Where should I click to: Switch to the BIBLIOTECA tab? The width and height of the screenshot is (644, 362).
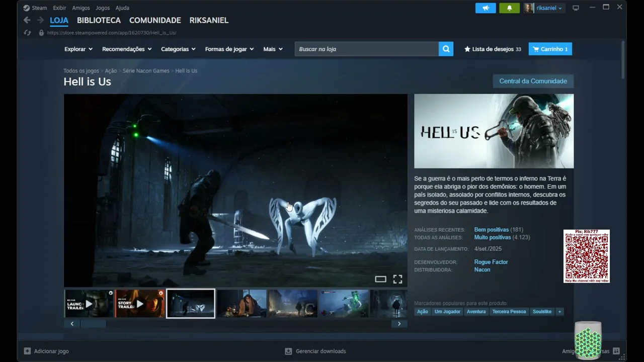click(99, 21)
